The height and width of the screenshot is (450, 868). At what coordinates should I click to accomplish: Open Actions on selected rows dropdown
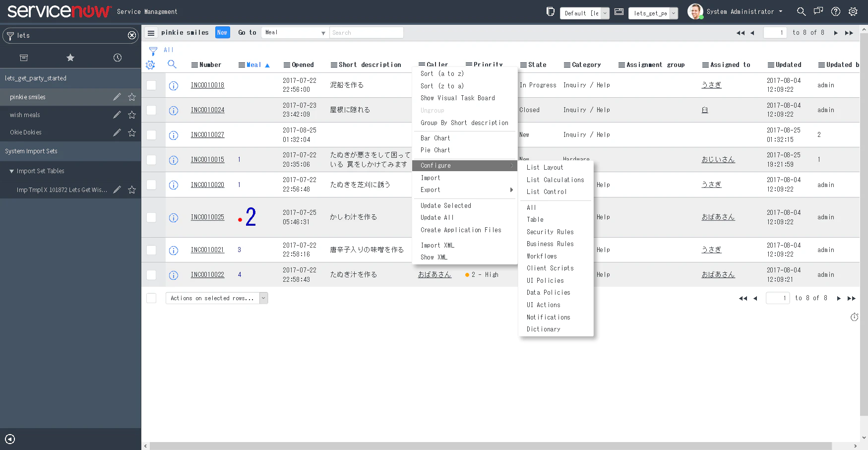click(x=217, y=298)
